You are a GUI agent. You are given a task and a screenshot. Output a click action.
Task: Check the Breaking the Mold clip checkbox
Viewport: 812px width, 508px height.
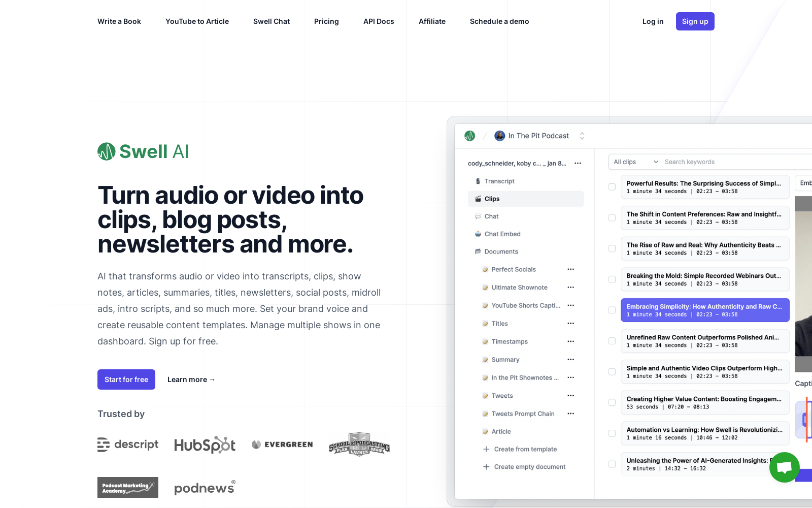point(612,279)
